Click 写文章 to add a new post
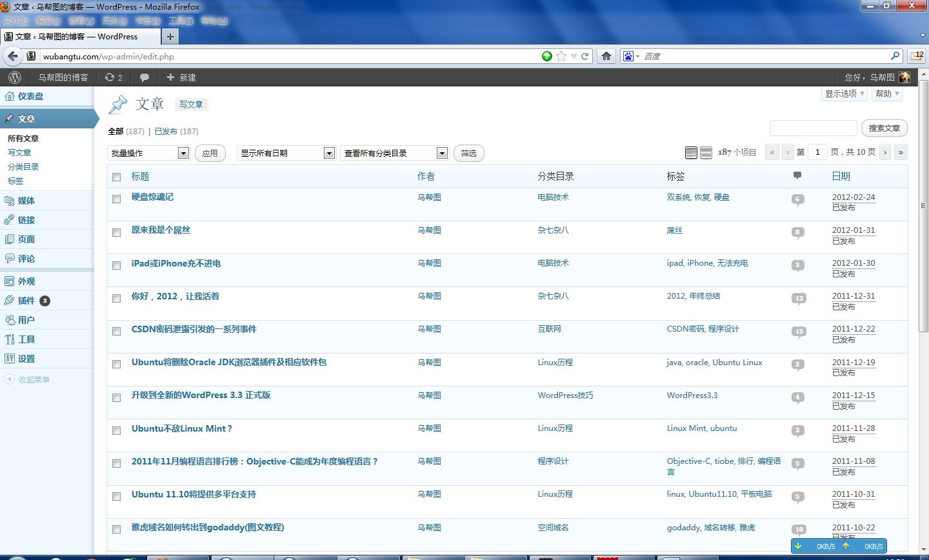This screenshot has width=929, height=560. pyautogui.click(x=191, y=104)
